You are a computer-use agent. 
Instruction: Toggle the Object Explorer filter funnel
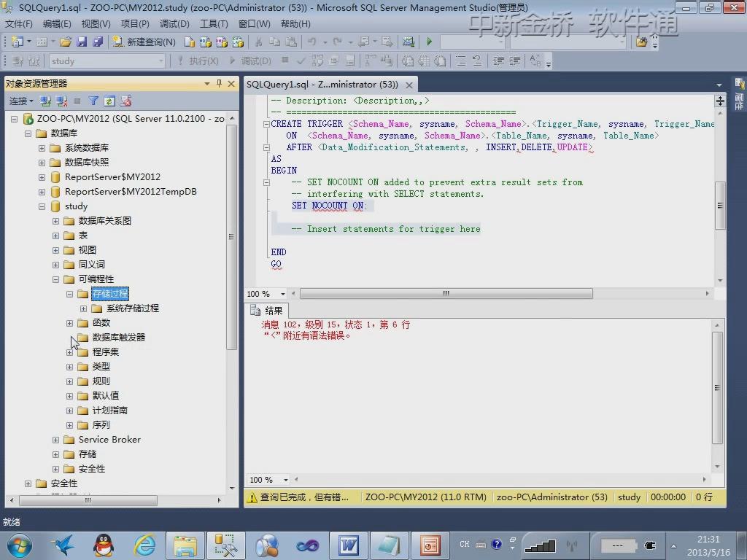click(x=93, y=101)
